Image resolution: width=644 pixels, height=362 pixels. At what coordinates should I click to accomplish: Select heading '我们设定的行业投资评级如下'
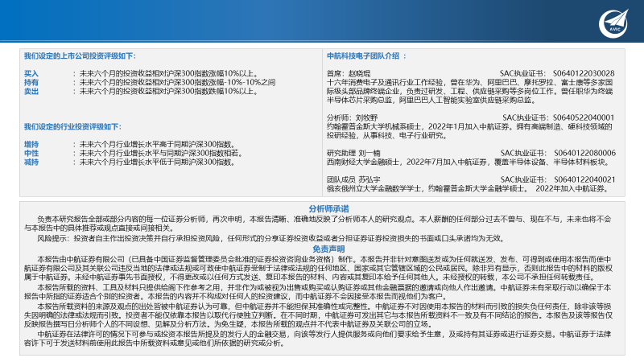(71, 126)
